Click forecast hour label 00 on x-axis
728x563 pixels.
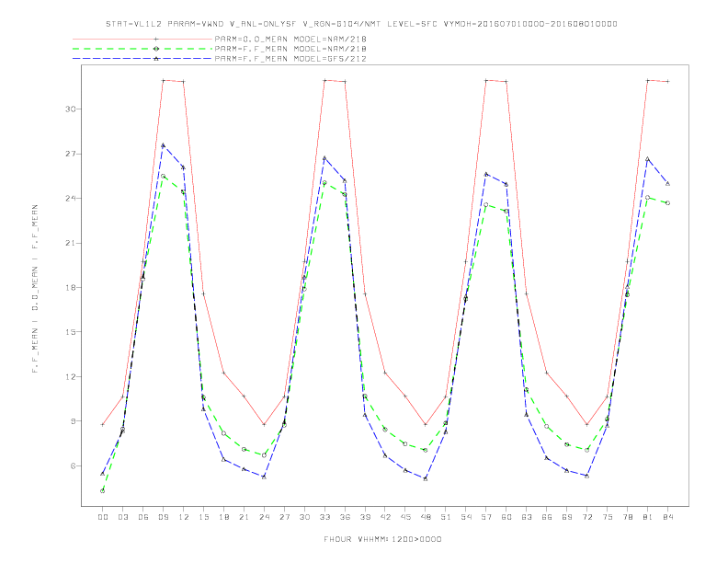point(103,517)
